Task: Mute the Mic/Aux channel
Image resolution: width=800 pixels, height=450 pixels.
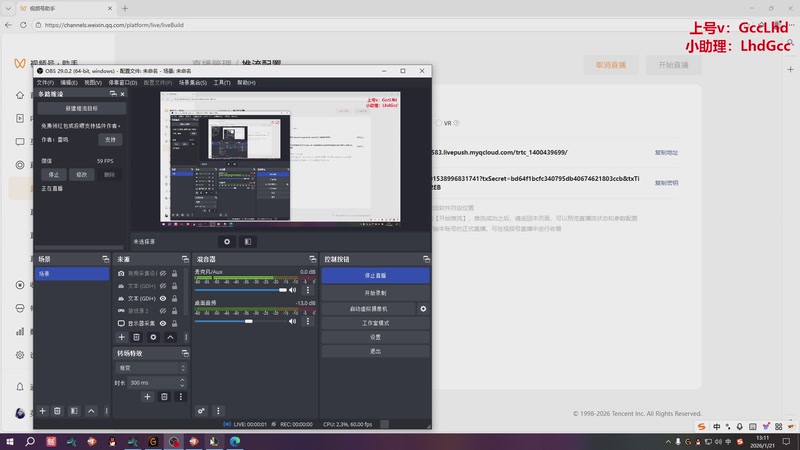Action: click(x=292, y=290)
